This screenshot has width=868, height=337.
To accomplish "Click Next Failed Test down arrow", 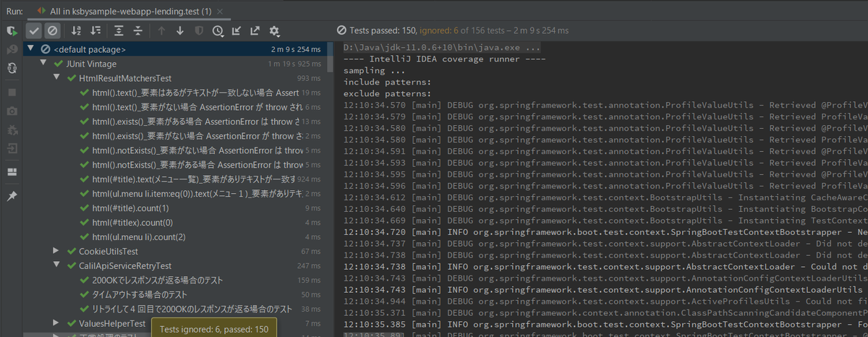I will 180,30.
